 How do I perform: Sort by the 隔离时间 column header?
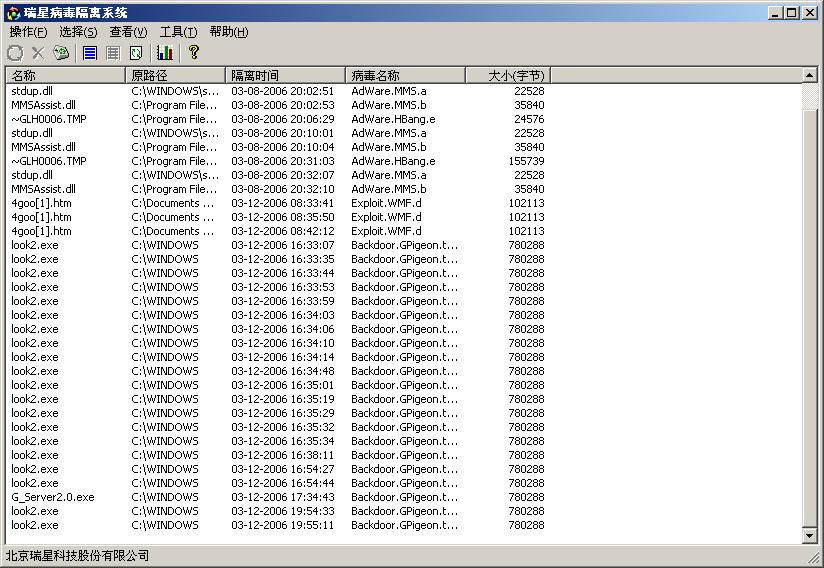click(x=285, y=76)
